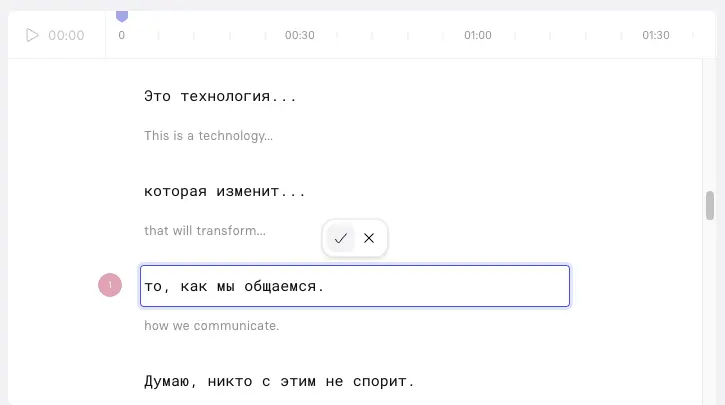Click the 01:00 timeline mark
725x405 pixels.
click(x=478, y=35)
